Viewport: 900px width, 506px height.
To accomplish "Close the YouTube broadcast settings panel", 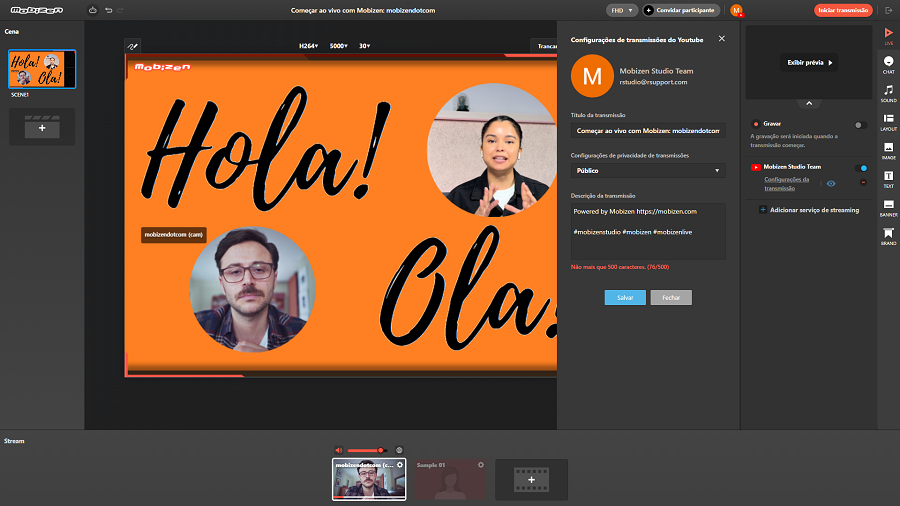I will point(721,38).
